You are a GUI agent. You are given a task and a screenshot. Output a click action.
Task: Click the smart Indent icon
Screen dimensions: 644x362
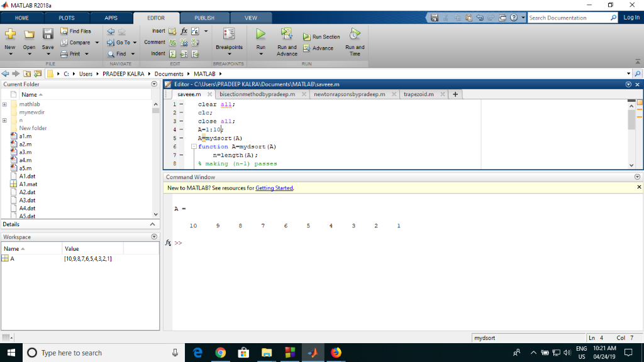pos(172,54)
